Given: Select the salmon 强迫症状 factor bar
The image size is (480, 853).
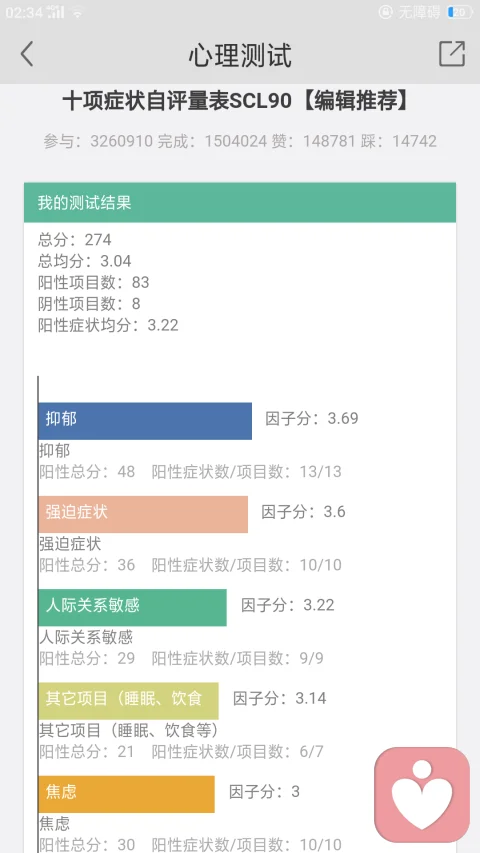Looking at the screenshot, I should pyautogui.click(x=143, y=514).
